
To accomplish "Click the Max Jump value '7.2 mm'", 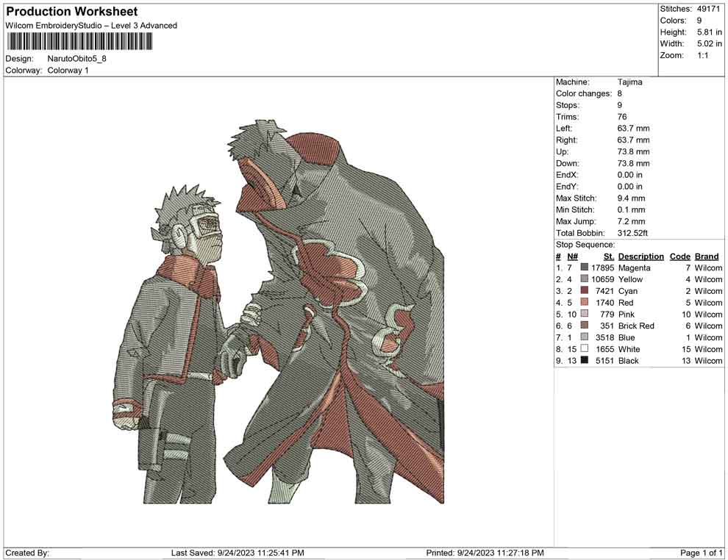I will 632,221.
